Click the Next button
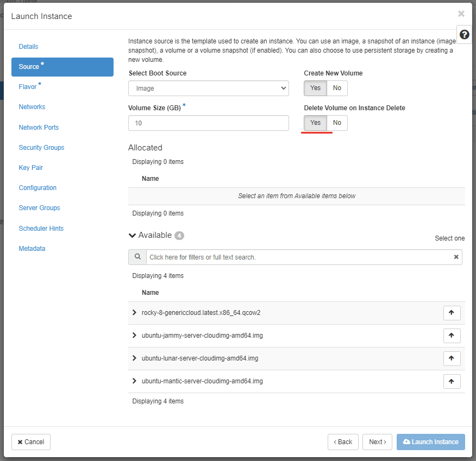 pyautogui.click(x=377, y=442)
